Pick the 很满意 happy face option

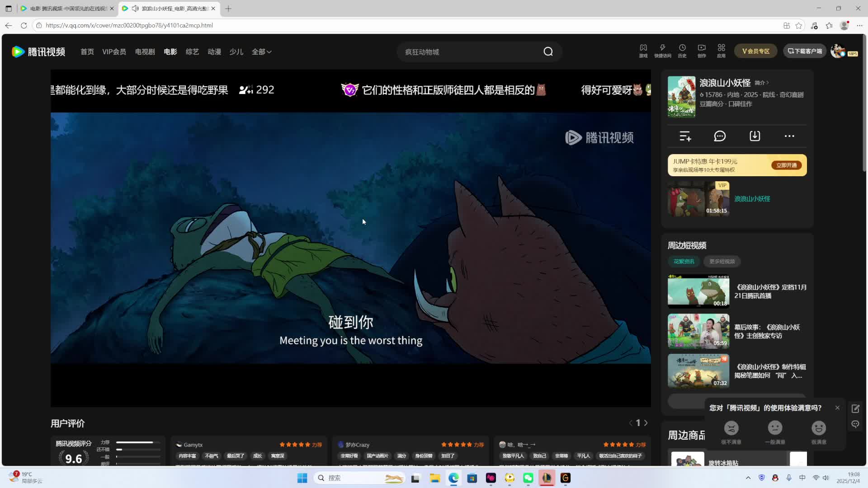pos(819,428)
